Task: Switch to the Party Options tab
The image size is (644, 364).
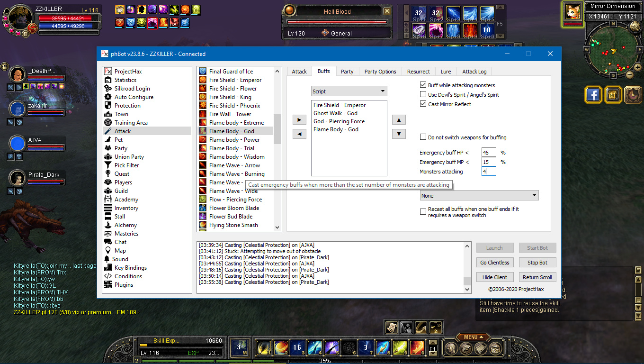Action: pos(380,72)
